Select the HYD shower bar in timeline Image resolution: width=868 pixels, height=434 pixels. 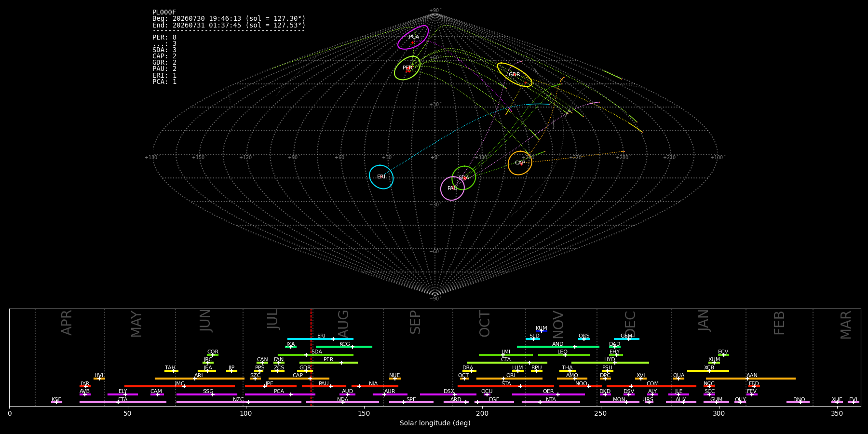click(x=610, y=363)
